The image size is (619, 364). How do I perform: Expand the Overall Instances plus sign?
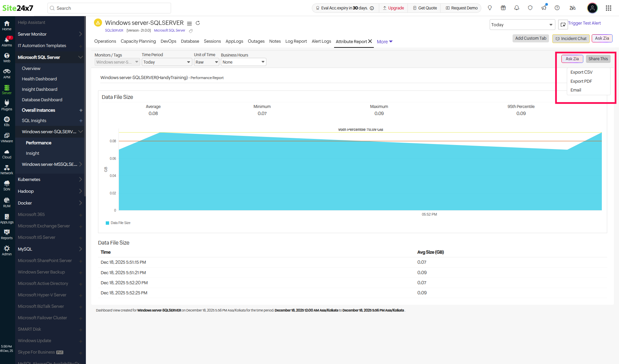click(x=81, y=110)
